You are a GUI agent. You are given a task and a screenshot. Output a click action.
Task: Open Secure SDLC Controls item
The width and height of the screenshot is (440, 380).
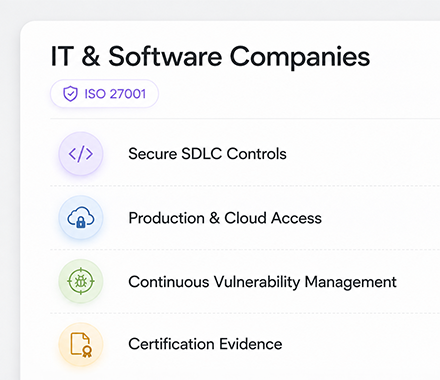pos(207,154)
